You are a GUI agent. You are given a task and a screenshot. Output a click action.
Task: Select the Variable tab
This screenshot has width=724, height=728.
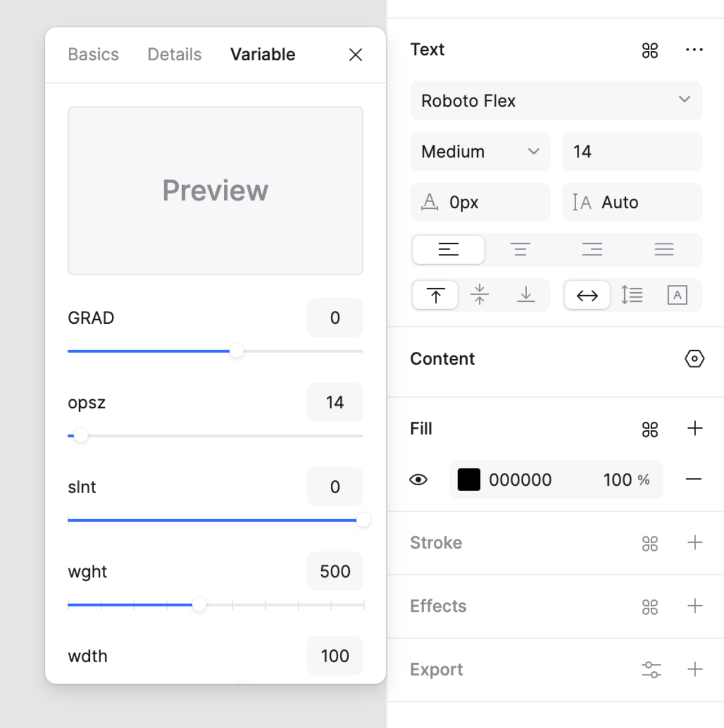pyautogui.click(x=263, y=54)
